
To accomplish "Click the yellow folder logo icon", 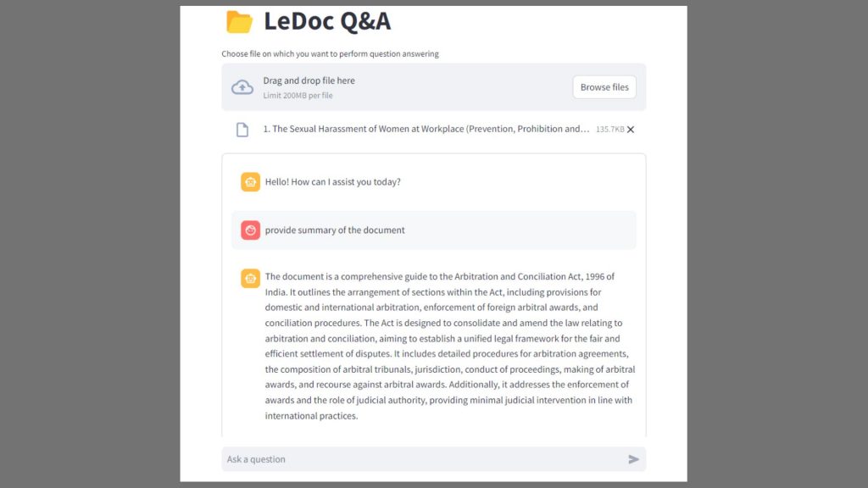I will coord(239,21).
